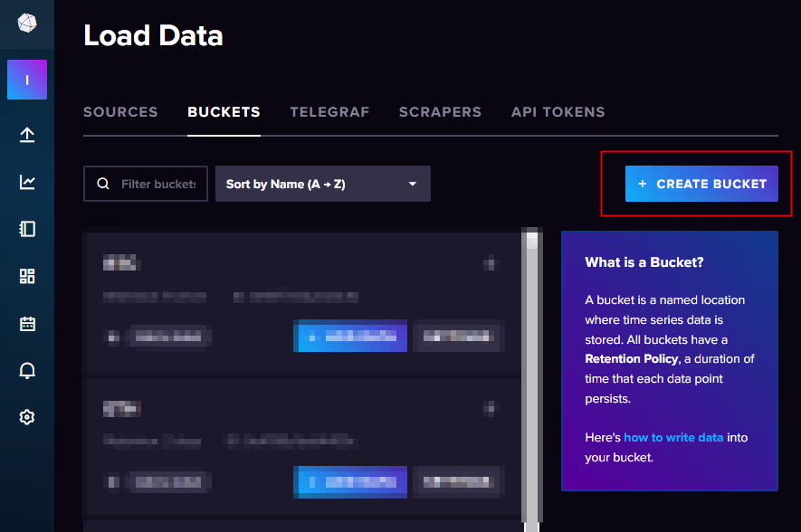801x532 pixels.
Task: Open the user account avatar labeled I
Action: point(27,80)
